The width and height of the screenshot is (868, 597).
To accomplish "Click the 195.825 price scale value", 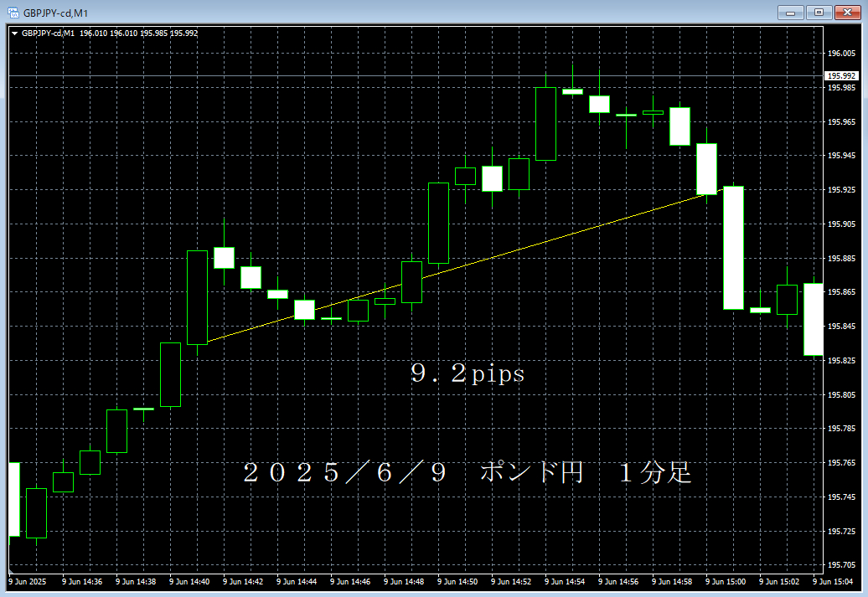I will (841, 361).
